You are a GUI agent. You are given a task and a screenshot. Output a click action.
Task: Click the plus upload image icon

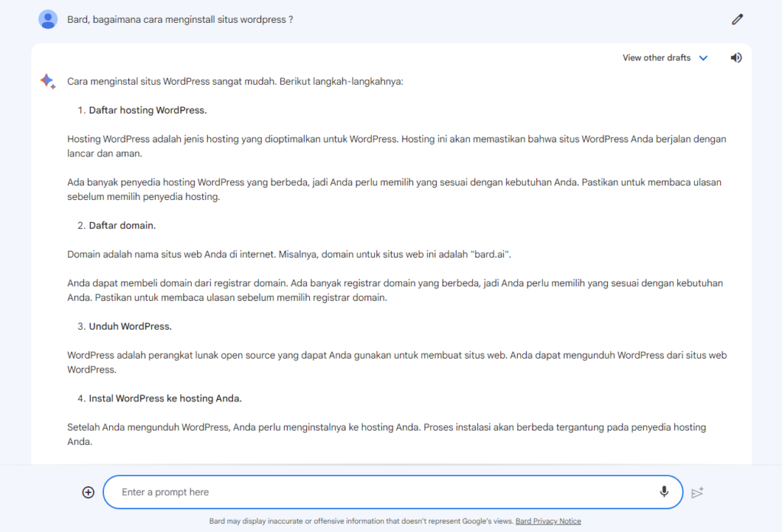89,492
